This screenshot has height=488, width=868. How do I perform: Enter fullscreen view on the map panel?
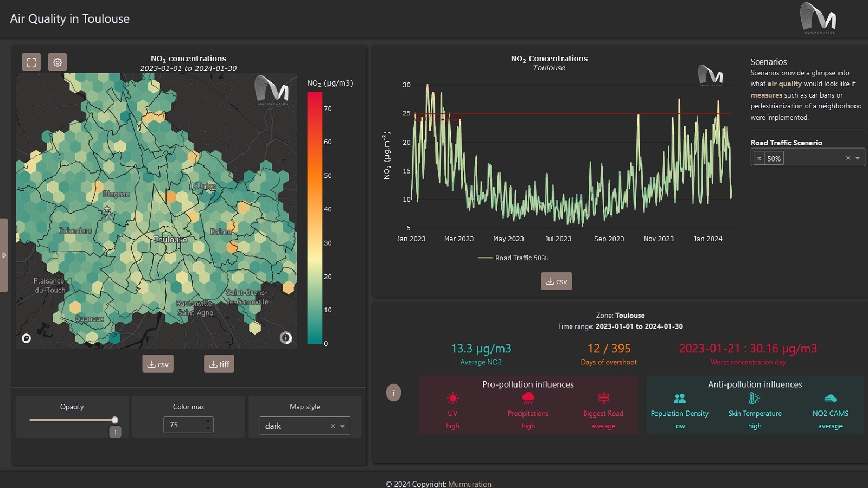pos(31,62)
